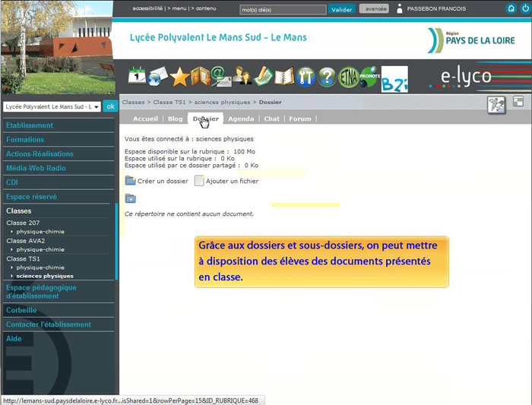Open physique-chimie under Classe AVA2
This screenshot has height=405, width=532.
40,250
